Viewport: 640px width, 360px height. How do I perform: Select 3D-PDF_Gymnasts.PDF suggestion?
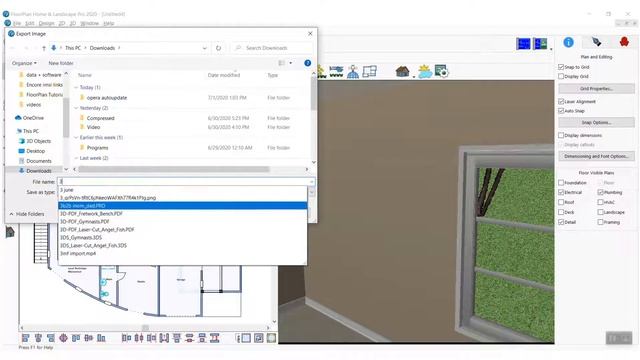point(182,222)
